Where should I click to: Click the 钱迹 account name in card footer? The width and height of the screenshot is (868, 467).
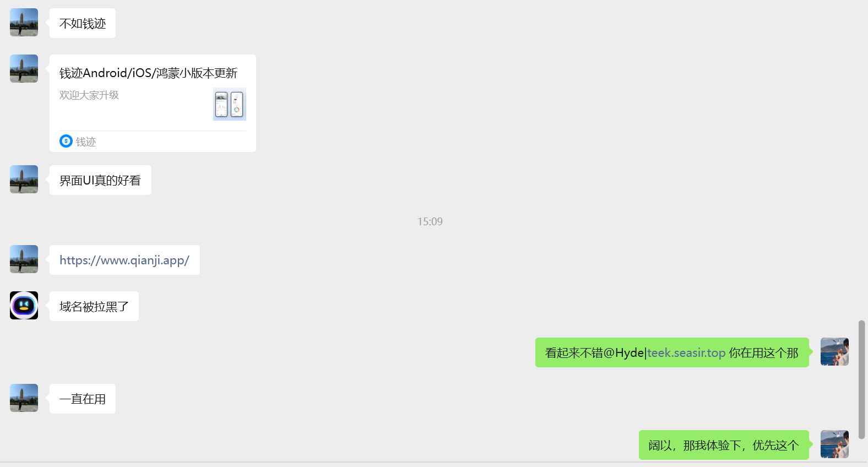86,142
